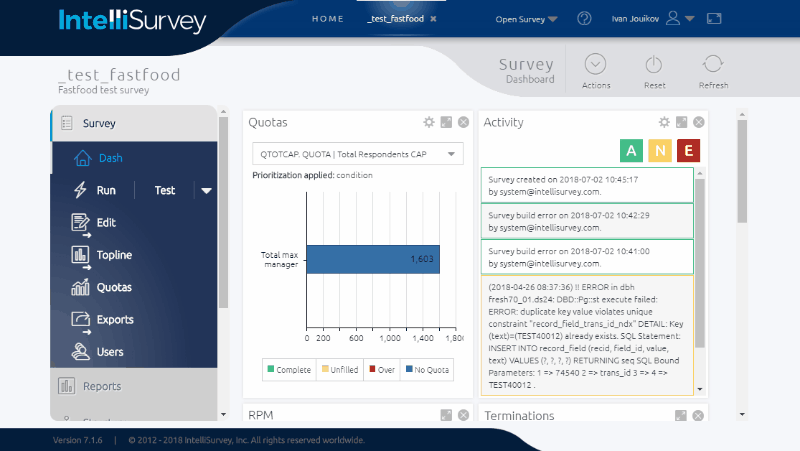800x451 pixels.
Task: Close the RPM panel
Action: click(x=463, y=415)
